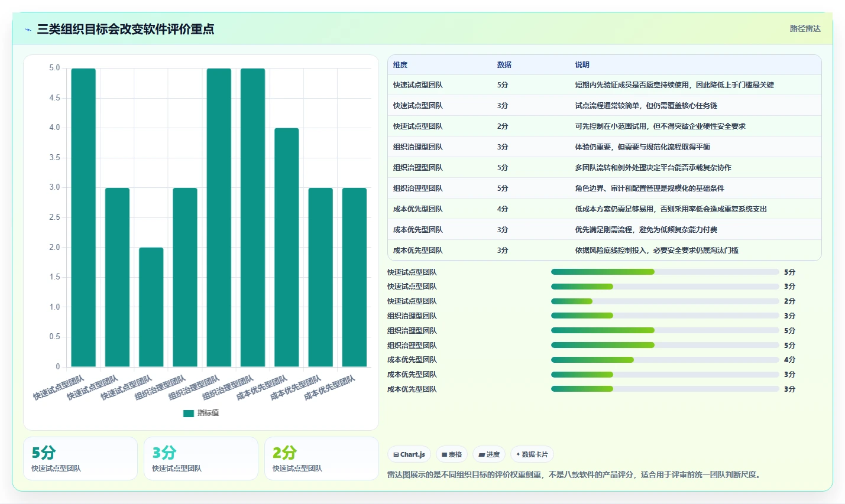Screen dimensions: 845x504
Task: Select the Chart.js chip
Action: (x=409, y=454)
